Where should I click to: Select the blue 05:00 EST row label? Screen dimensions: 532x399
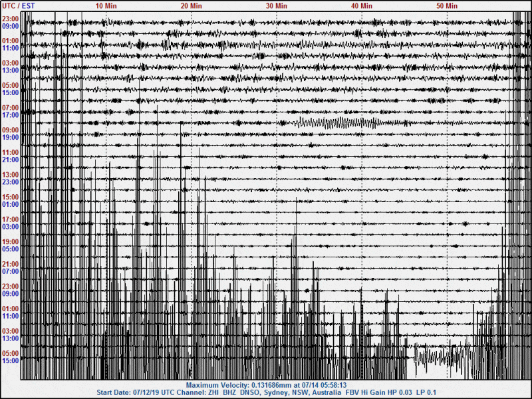pos(10,249)
